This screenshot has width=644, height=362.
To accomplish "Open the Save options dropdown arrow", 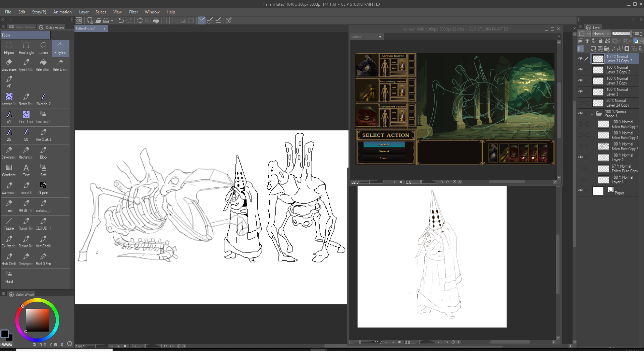I will pyautogui.click(x=112, y=20).
